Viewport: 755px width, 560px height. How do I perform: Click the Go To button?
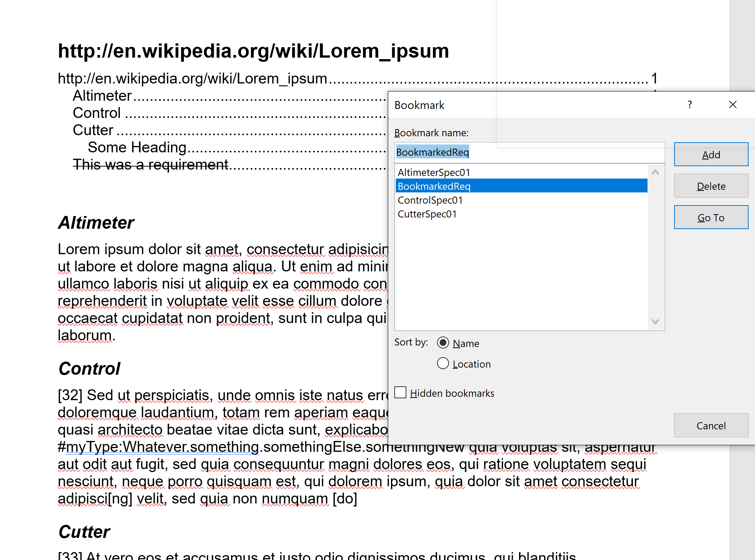coord(711,217)
